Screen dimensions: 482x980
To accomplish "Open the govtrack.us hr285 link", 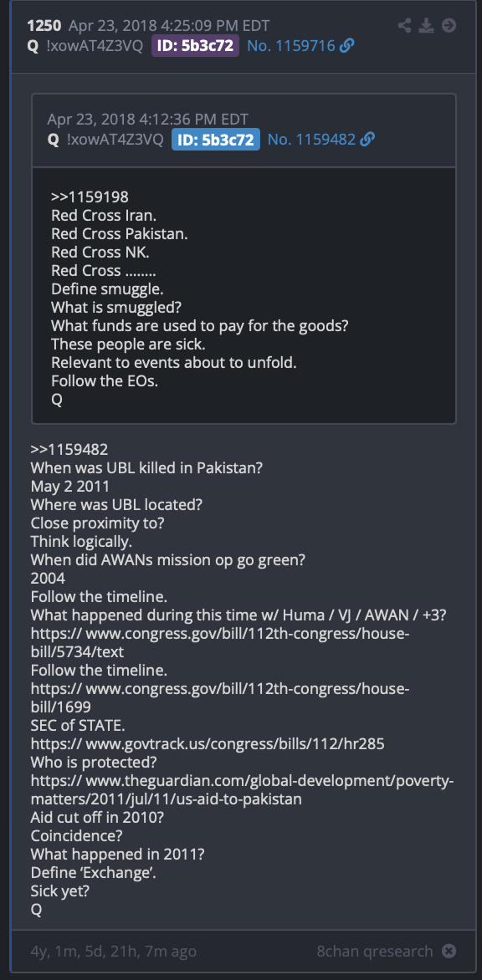I will [208, 743].
